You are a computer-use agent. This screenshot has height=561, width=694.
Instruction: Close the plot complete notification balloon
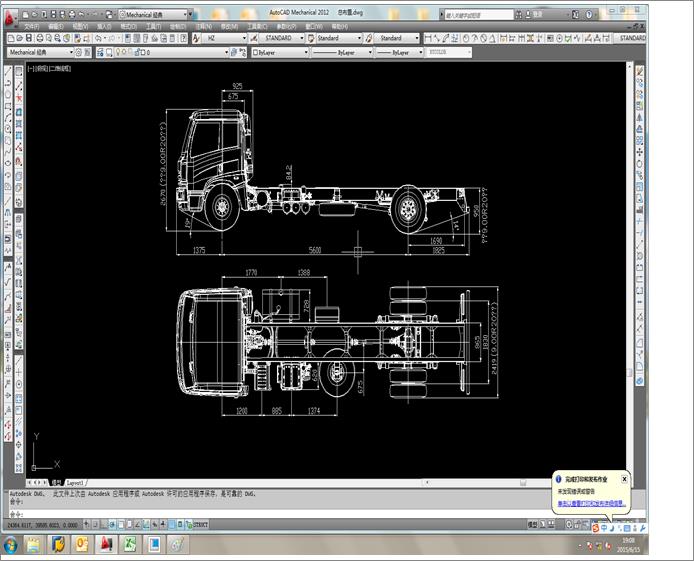[x=624, y=479]
